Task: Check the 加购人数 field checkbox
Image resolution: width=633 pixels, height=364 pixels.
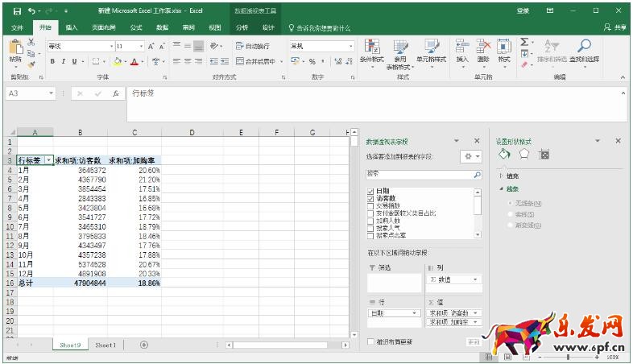Action: pos(370,220)
